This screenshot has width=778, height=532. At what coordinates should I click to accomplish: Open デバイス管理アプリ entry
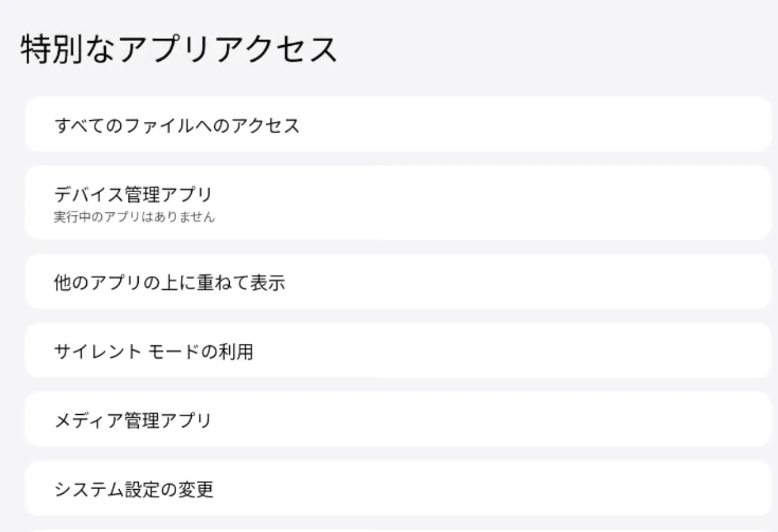(x=133, y=195)
